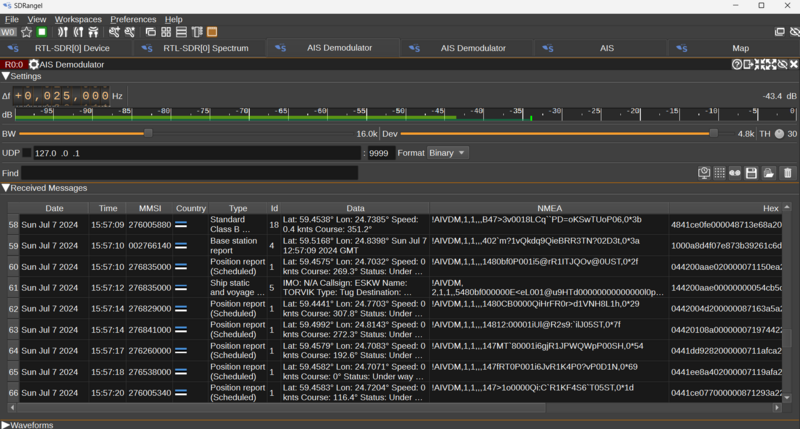Click the table's horizontal scrollbar

point(282,408)
